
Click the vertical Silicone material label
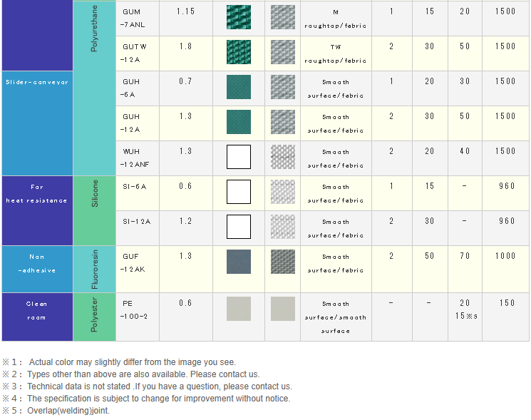tap(95, 193)
